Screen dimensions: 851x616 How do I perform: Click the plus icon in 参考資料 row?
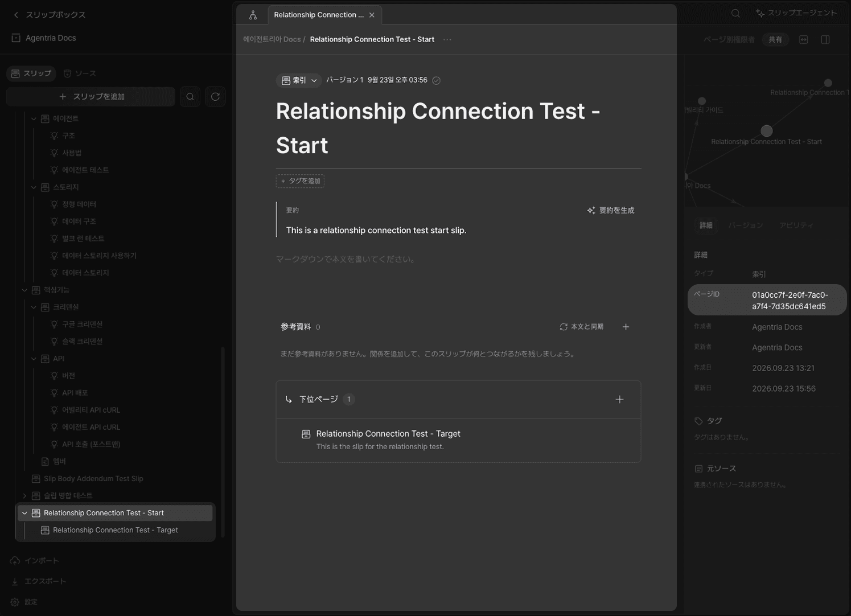point(626,327)
